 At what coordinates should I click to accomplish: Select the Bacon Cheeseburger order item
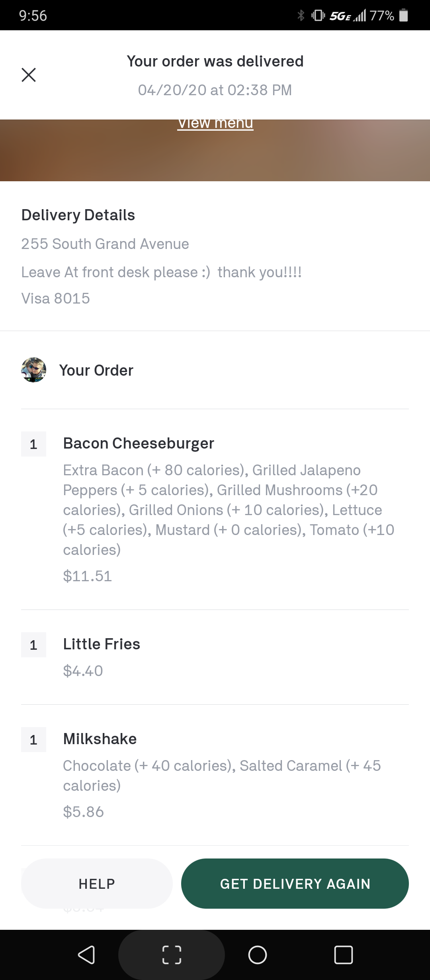[139, 443]
